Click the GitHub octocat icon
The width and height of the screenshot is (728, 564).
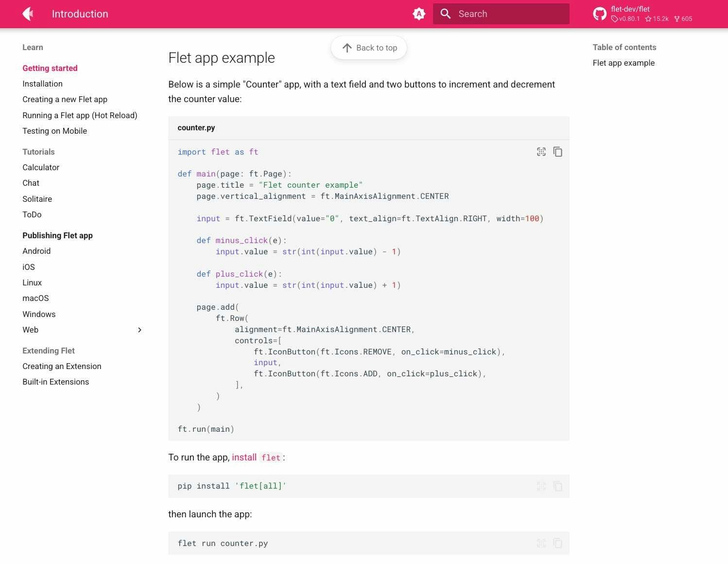click(600, 14)
